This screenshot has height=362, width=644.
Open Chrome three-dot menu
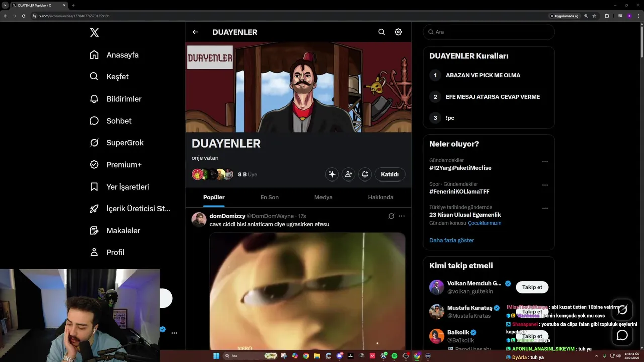pos(638,16)
